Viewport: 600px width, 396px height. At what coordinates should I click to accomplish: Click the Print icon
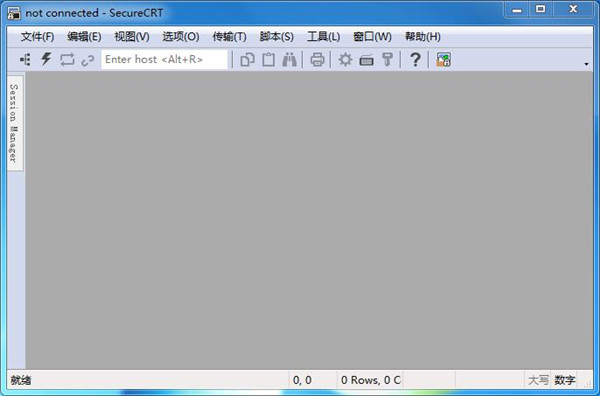317,60
